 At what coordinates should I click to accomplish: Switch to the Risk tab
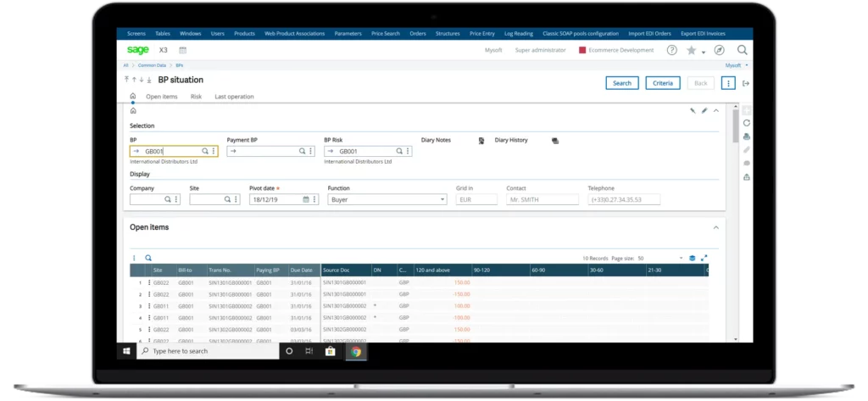pyautogui.click(x=196, y=97)
